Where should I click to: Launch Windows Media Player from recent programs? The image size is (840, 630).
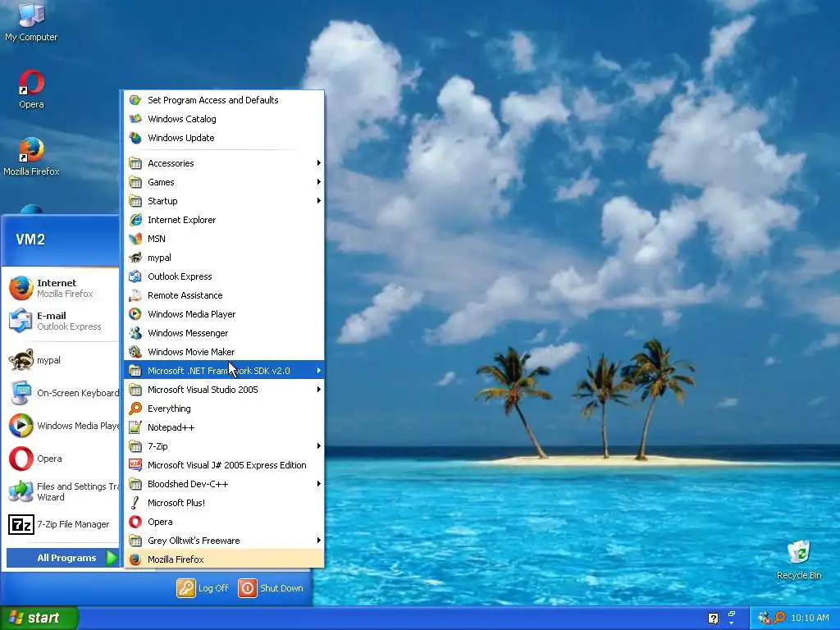pyautogui.click(x=62, y=426)
